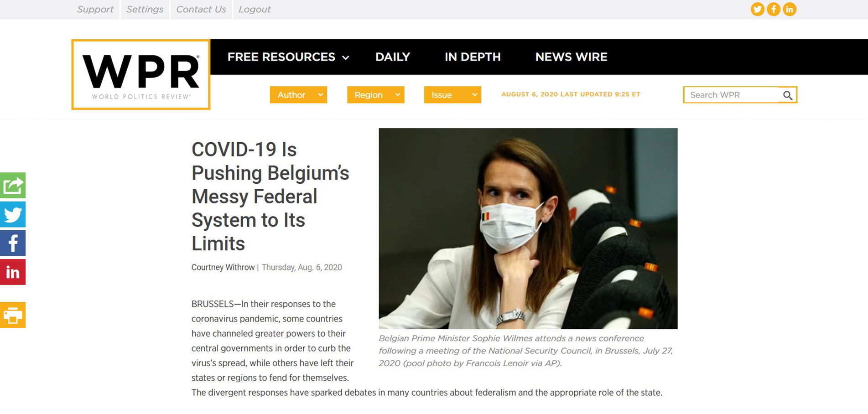
Task: Click the search magnifier icon
Action: point(788,95)
